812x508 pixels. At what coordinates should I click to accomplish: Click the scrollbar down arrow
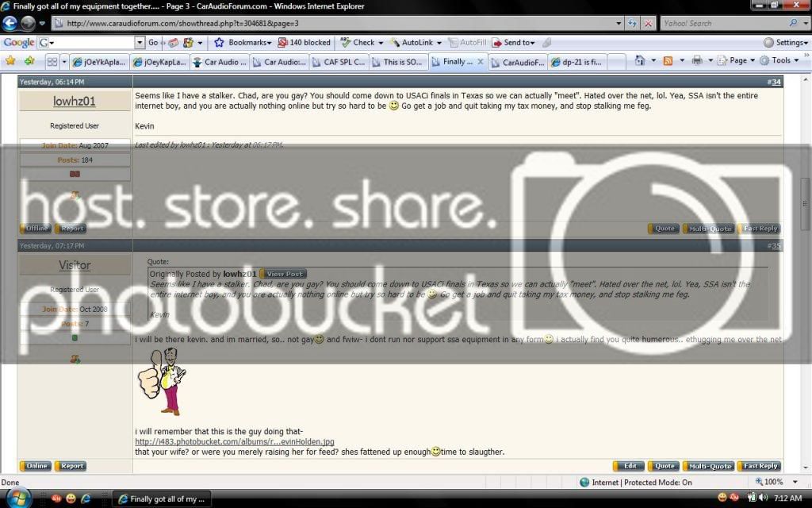806,468
